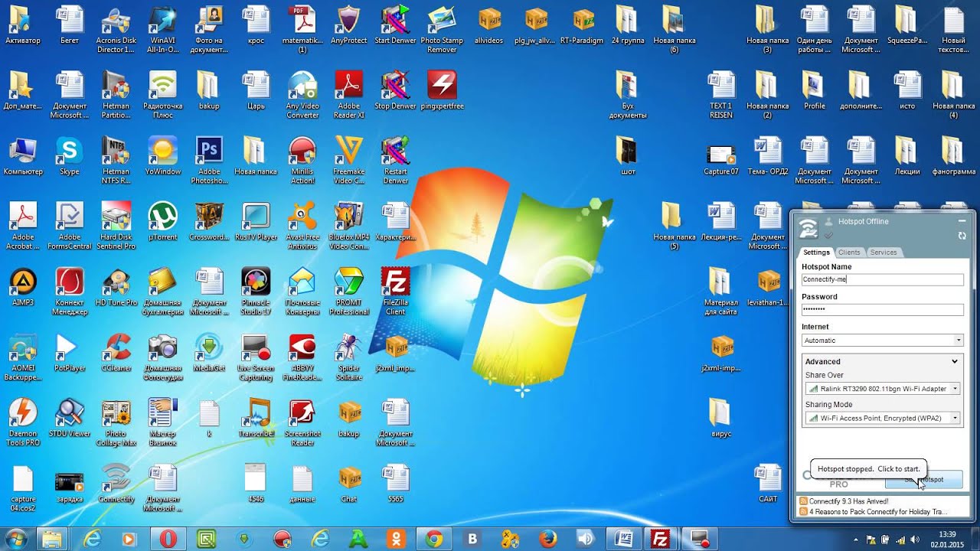Viewport: 980px width, 551px height.
Task: Open the Share Over adapter dropdown
Action: [883, 389]
